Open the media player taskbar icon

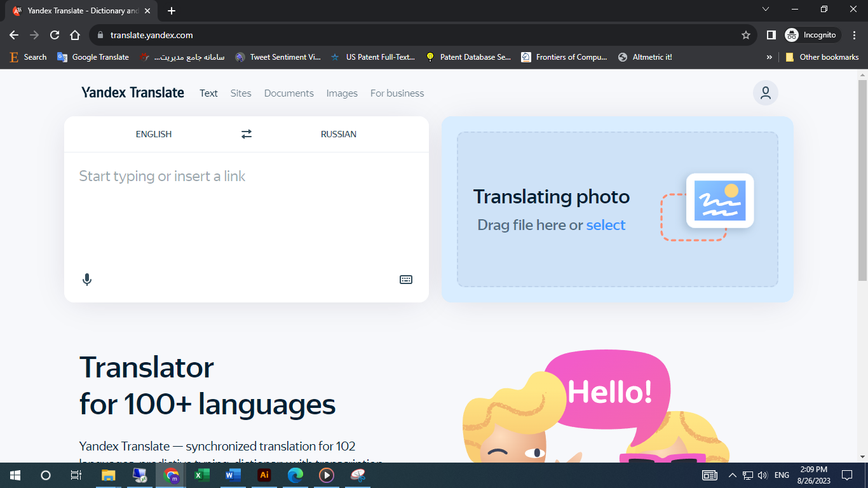[327, 475]
